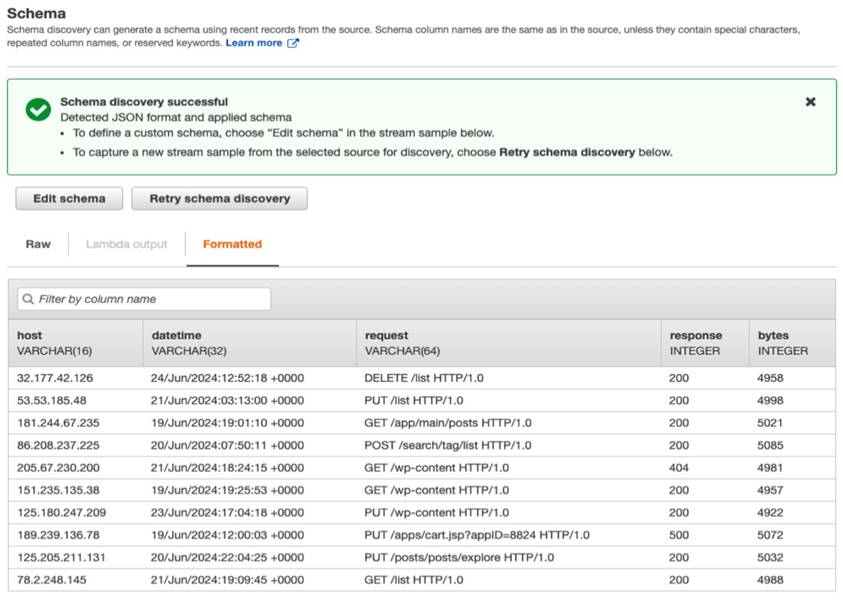Click the 404 response value

(679, 468)
